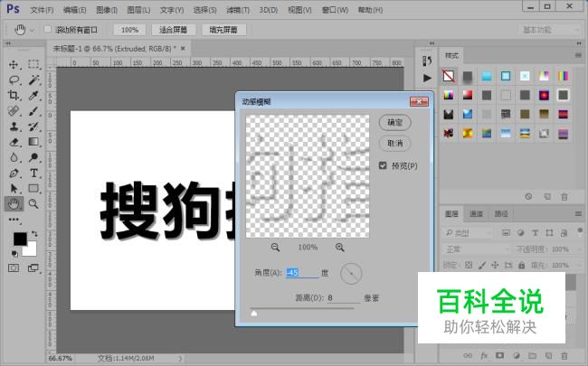Select the Lasso tool
Screen dimensions: 588x366
click(14, 80)
